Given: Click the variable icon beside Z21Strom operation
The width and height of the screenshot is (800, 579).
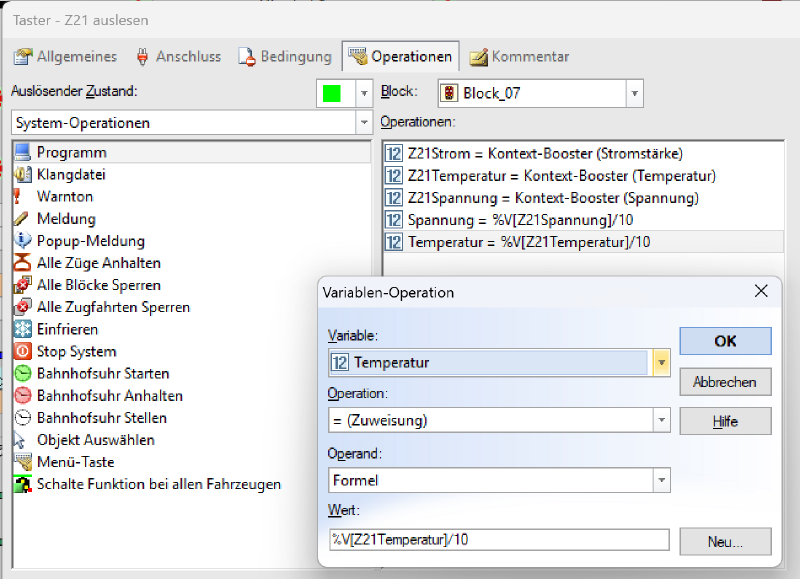Looking at the screenshot, I should point(393,154).
